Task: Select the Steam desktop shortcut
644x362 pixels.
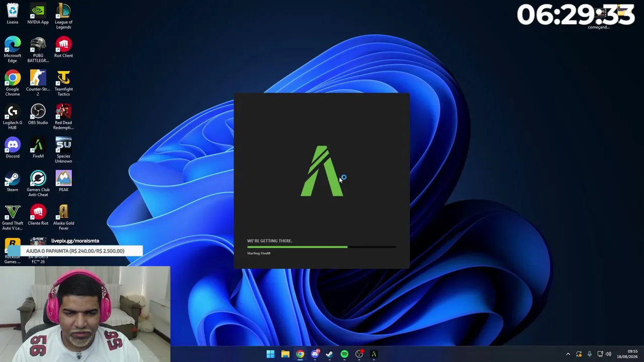Action: 13,182
